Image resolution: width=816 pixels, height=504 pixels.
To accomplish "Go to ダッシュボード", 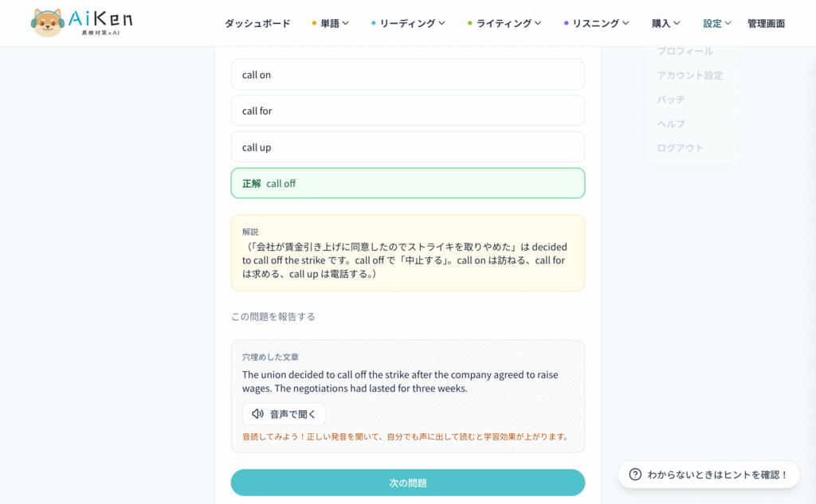I will pyautogui.click(x=257, y=23).
